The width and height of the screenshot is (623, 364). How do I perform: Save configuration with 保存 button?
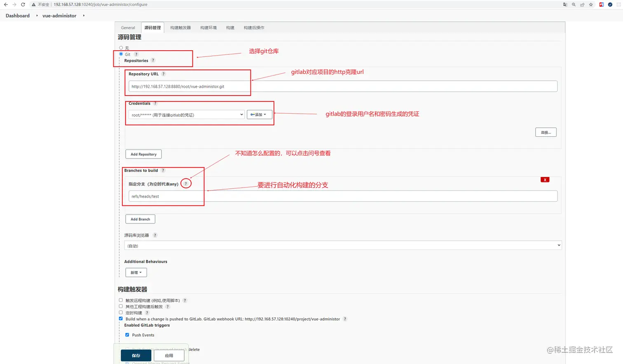click(136, 355)
